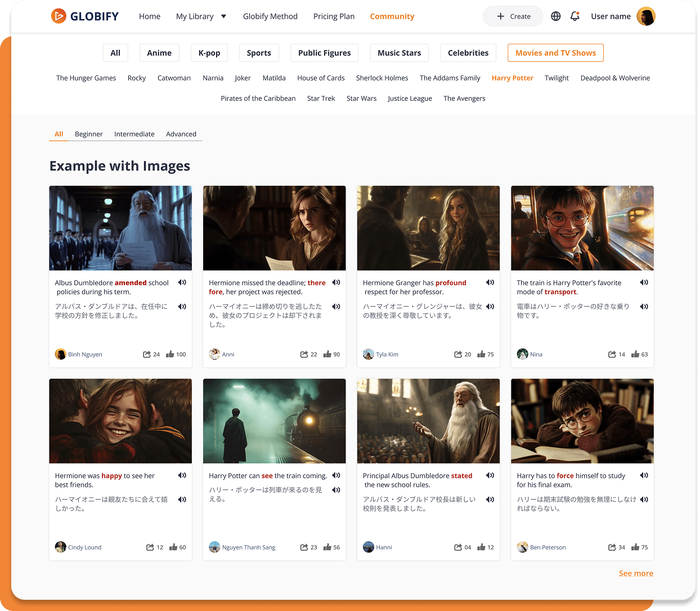This screenshot has height=611, width=700.
Task: Click thumbs-up on Ben Peterson's card
Action: (635, 547)
